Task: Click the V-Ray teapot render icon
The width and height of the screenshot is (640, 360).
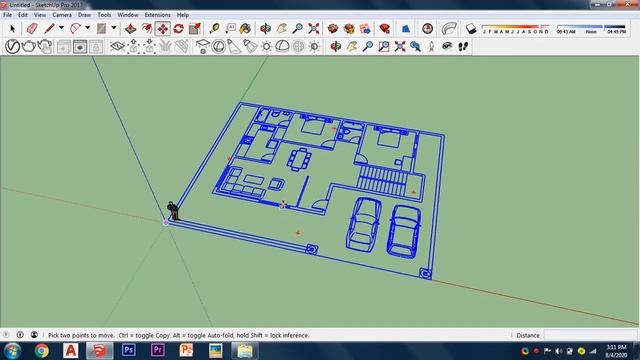Action: pos(29,46)
